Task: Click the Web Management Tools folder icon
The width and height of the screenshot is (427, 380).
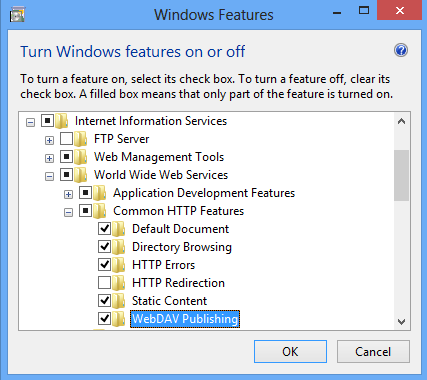Action: (81, 157)
